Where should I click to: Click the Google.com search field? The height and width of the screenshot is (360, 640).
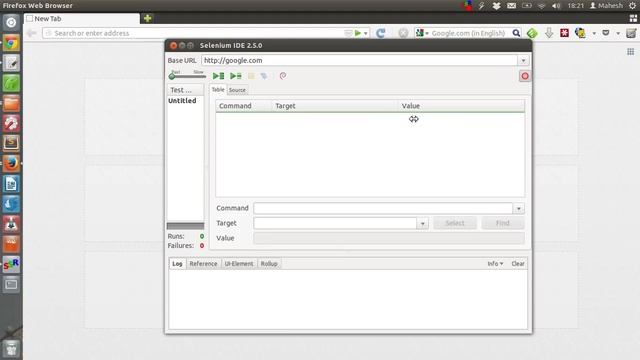click(x=469, y=33)
